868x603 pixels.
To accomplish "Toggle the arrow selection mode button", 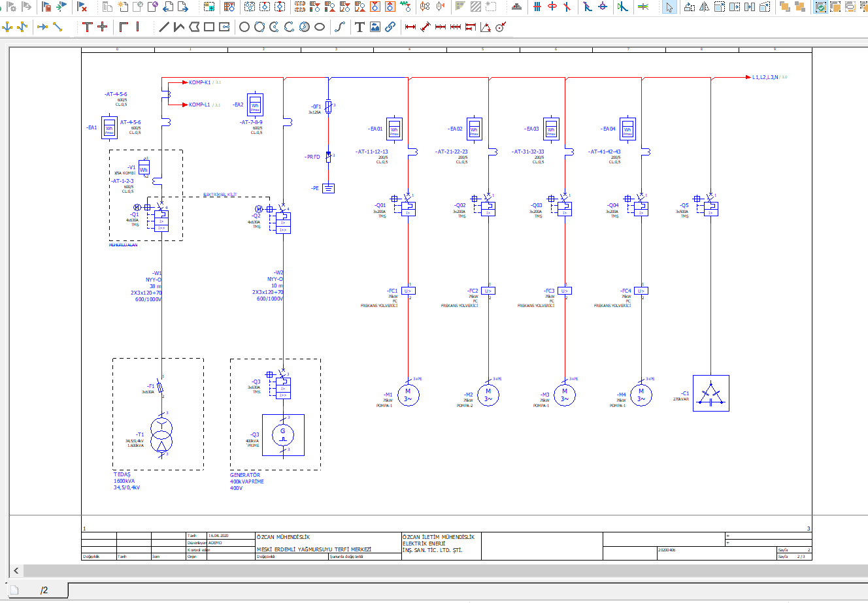I will [x=669, y=7].
